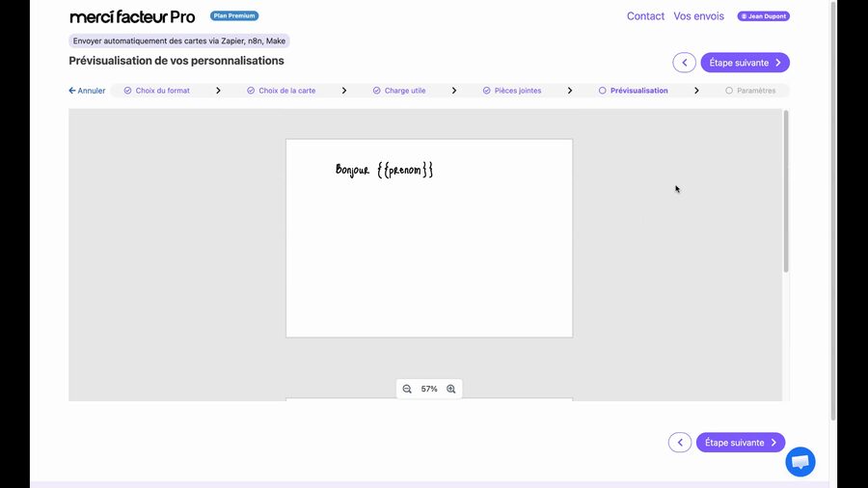Open Vos envois page
The image size is (868, 488).
click(x=698, y=16)
